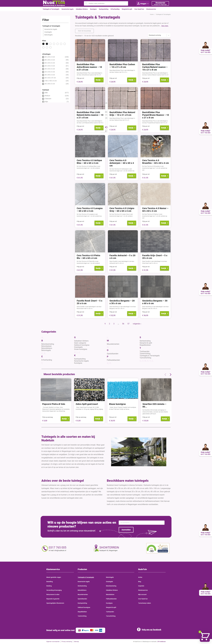Open the Cera Tecnica 4.0 Bruxelles product image
This screenshot has height=644, width=212.
[155, 146]
